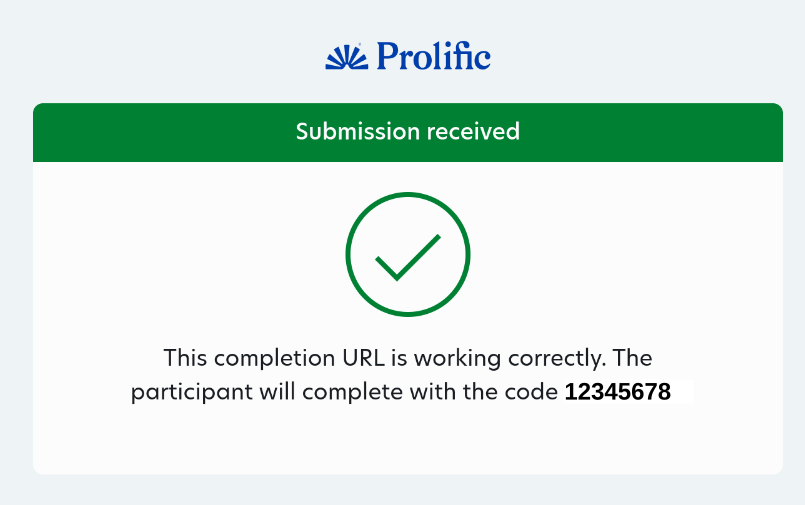Screen dimensions: 805x505
Task: Click the word will in the message
Action: coord(277,392)
